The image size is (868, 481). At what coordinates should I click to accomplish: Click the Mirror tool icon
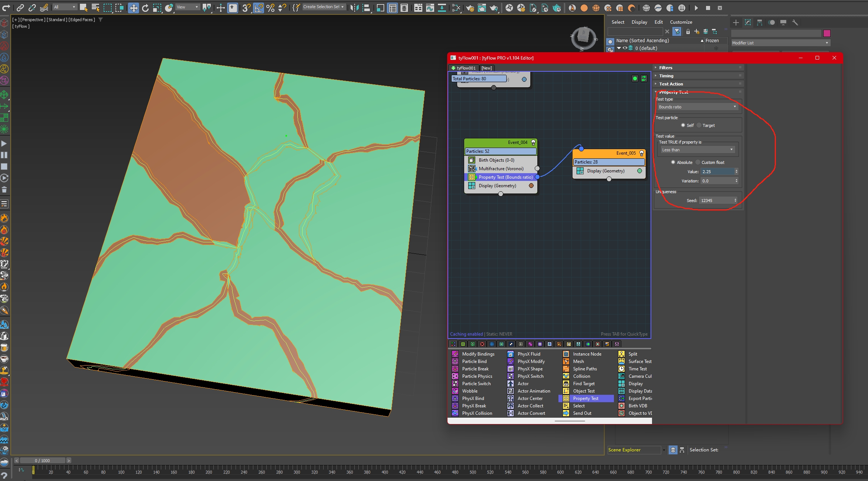[354, 8]
